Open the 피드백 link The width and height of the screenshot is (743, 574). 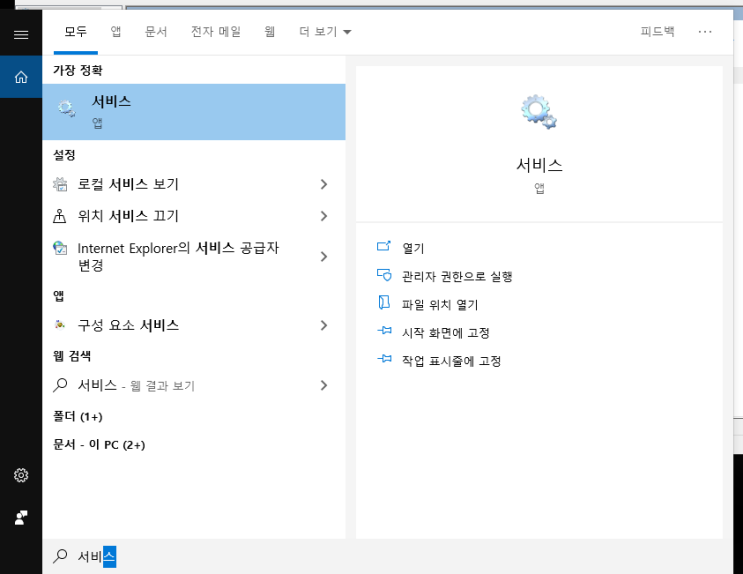pos(657,32)
